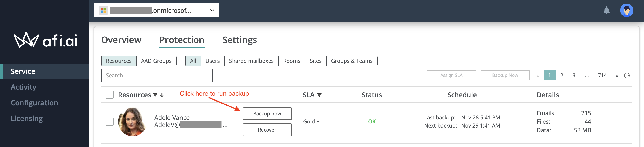Switch to the Overview tab

(x=121, y=40)
